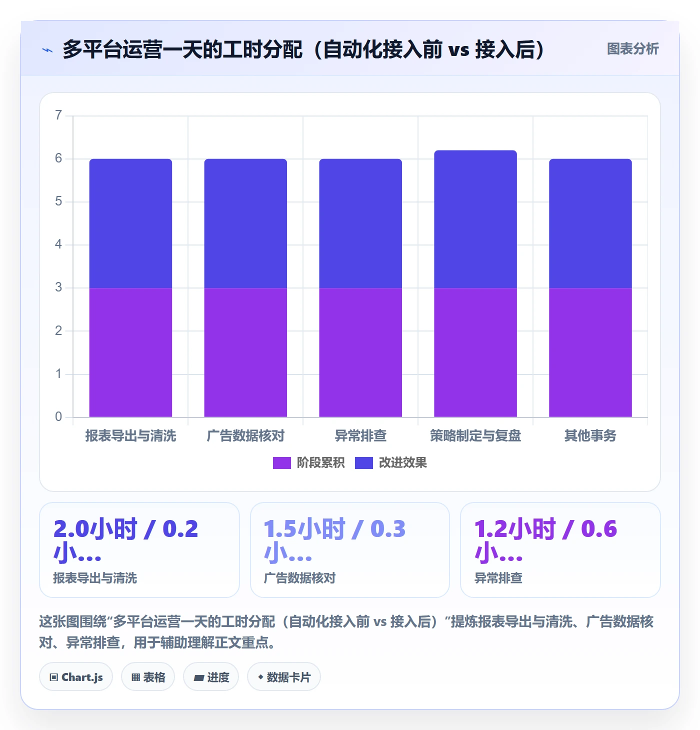
Task: Open the 2.0小时 报表导出与清洗 data card
Action: click(139, 550)
